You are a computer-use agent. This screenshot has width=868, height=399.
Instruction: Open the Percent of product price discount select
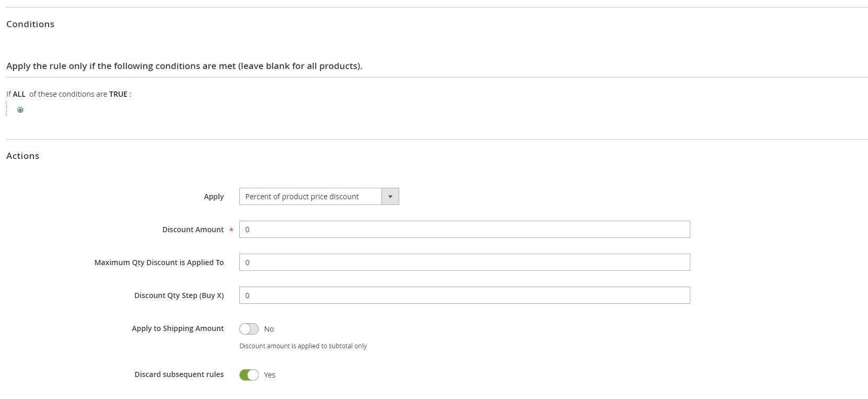coord(310,197)
